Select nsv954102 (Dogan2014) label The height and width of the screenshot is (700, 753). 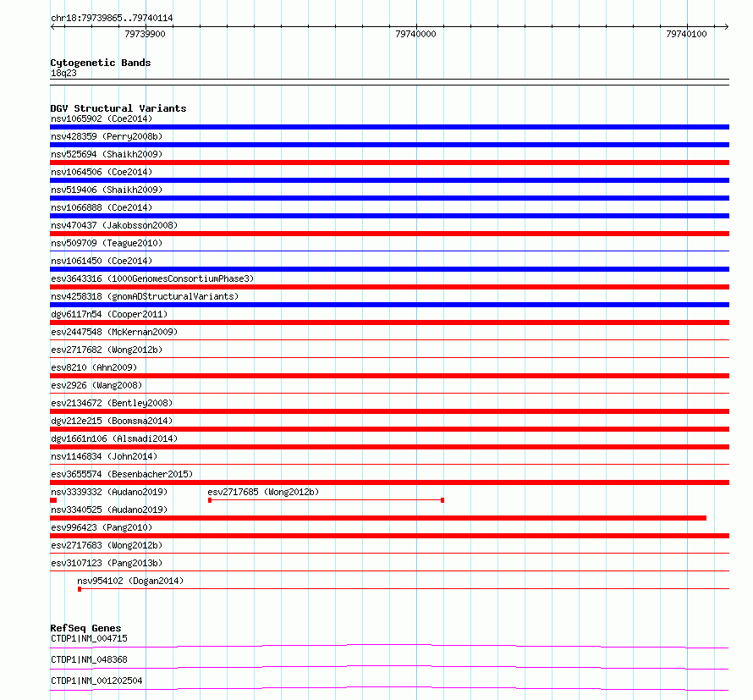pyautogui.click(x=130, y=581)
